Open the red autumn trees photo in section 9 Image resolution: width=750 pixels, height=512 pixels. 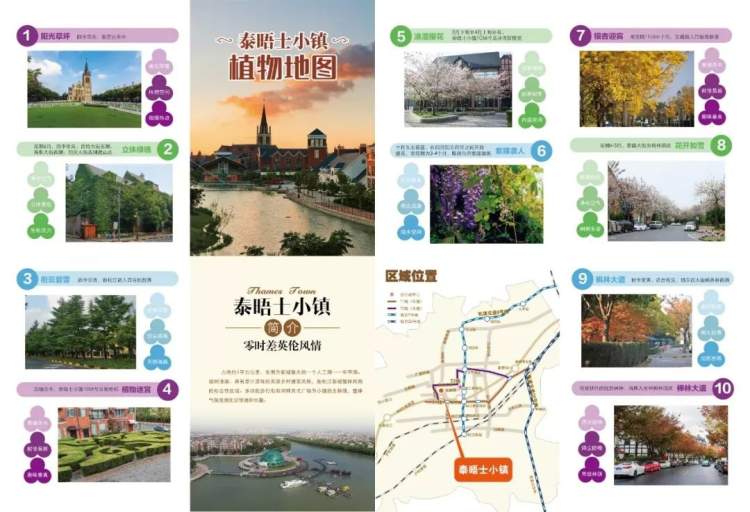(637, 331)
